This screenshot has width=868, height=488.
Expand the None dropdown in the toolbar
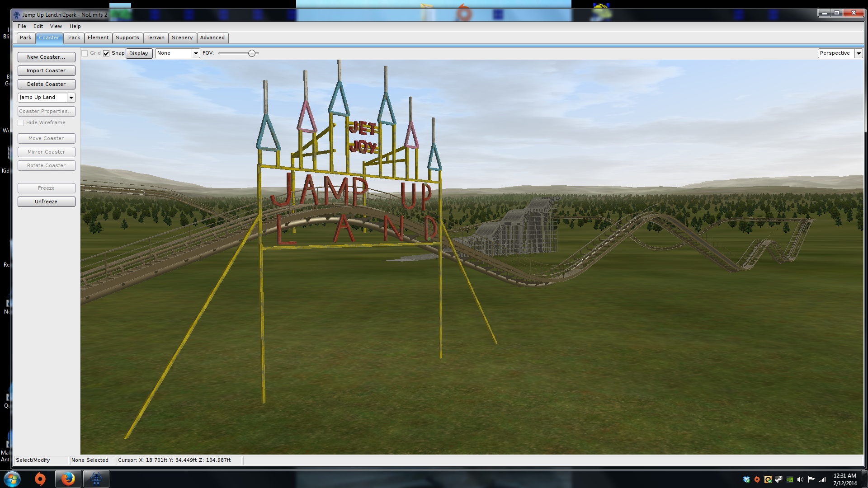pos(196,53)
